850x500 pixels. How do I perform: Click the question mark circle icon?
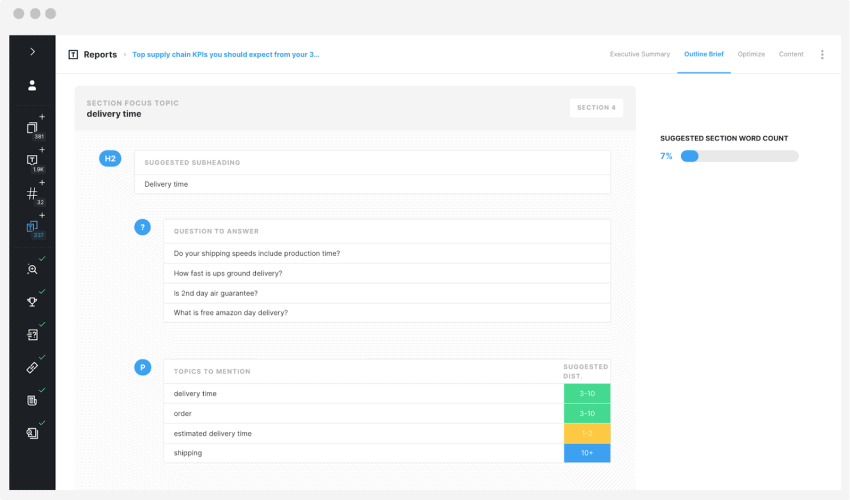click(x=143, y=227)
